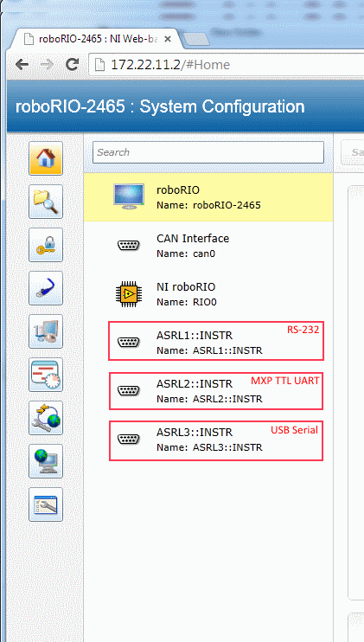Open the web server globe-monitor icon
Screen dimensions: 364x642
(46, 461)
